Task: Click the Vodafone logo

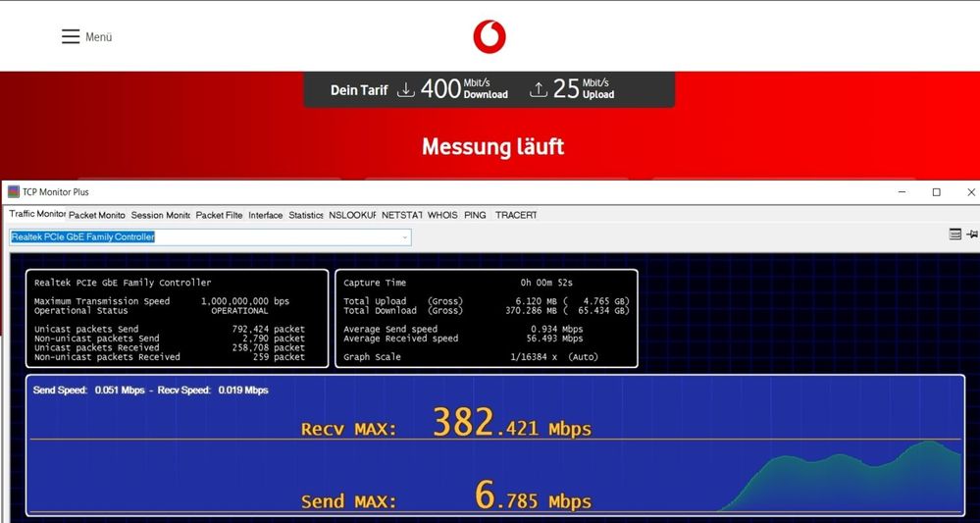Action: [490, 36]
